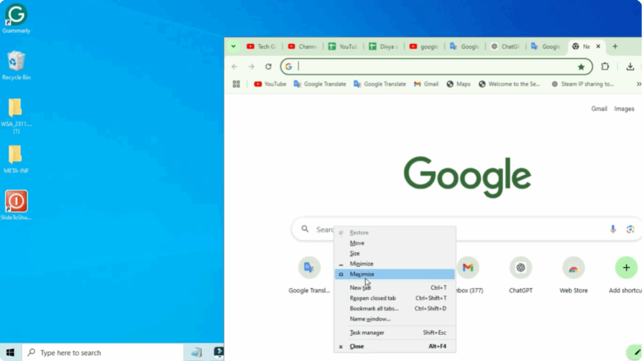644x361 pixels.
Task: Choose Maximize in the window menu
Action: click(x=394, y=274)
